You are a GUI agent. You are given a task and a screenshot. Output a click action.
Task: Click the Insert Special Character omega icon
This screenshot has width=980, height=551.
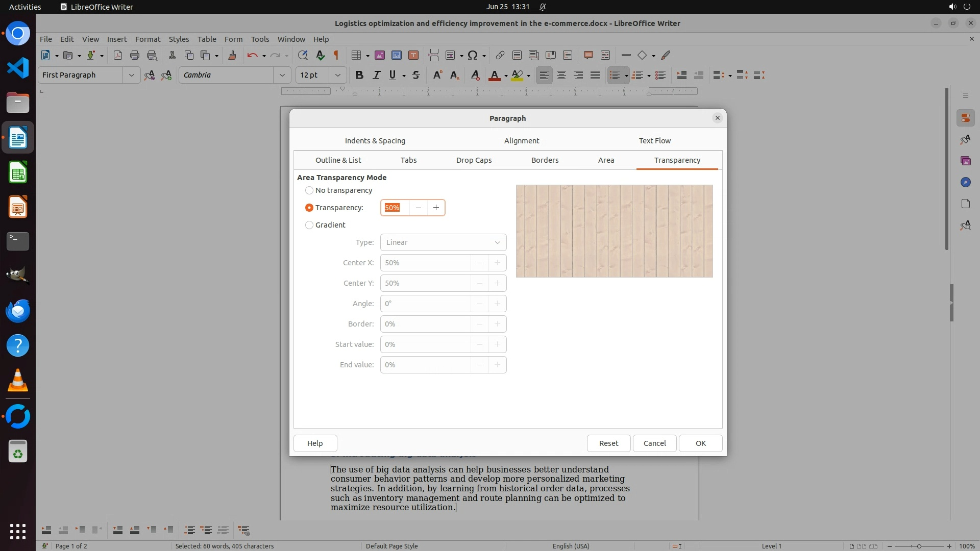473,55
